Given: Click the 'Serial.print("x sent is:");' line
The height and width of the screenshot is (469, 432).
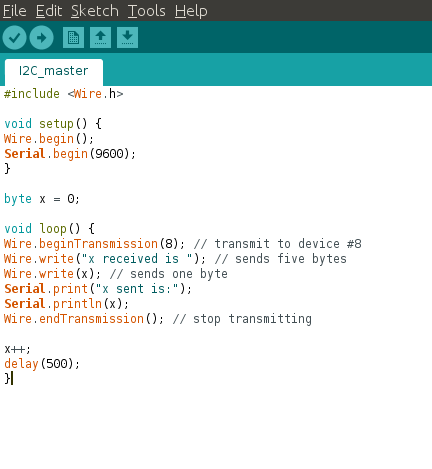Looking at the screenshot, I should [98, 289].
